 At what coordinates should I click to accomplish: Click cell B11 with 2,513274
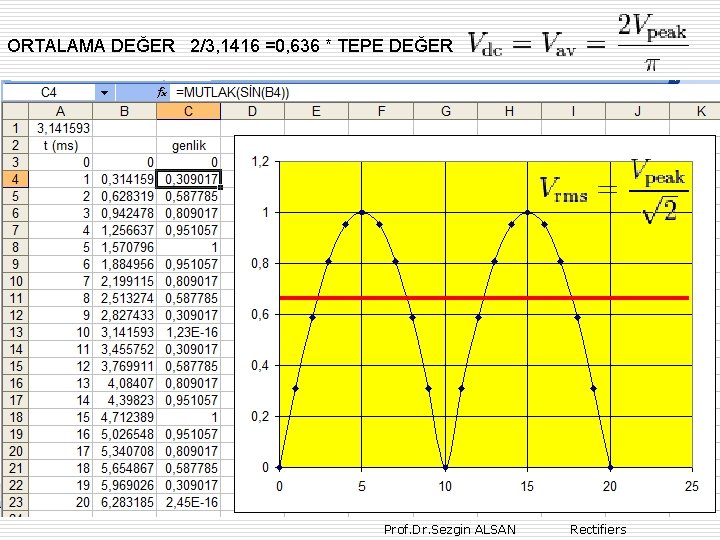point(124,298)
